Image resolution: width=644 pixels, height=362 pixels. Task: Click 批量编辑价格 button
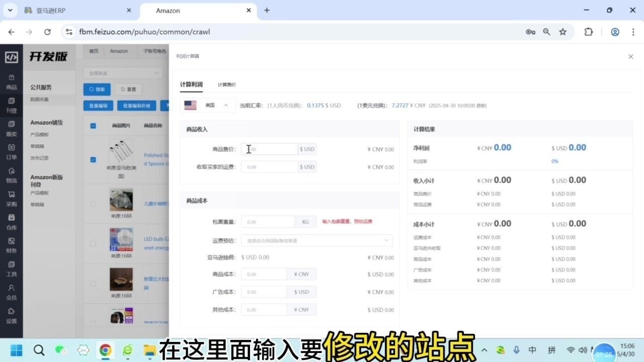click(x=137, y=106)
